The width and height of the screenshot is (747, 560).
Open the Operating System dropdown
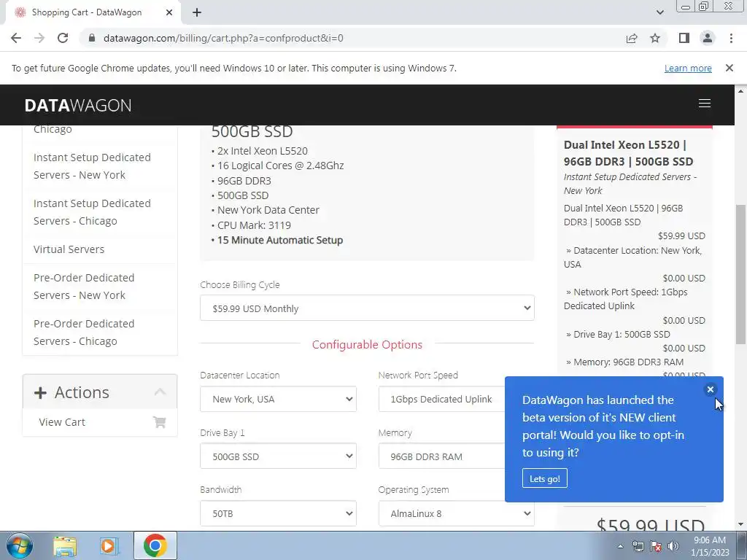[457, 513]
